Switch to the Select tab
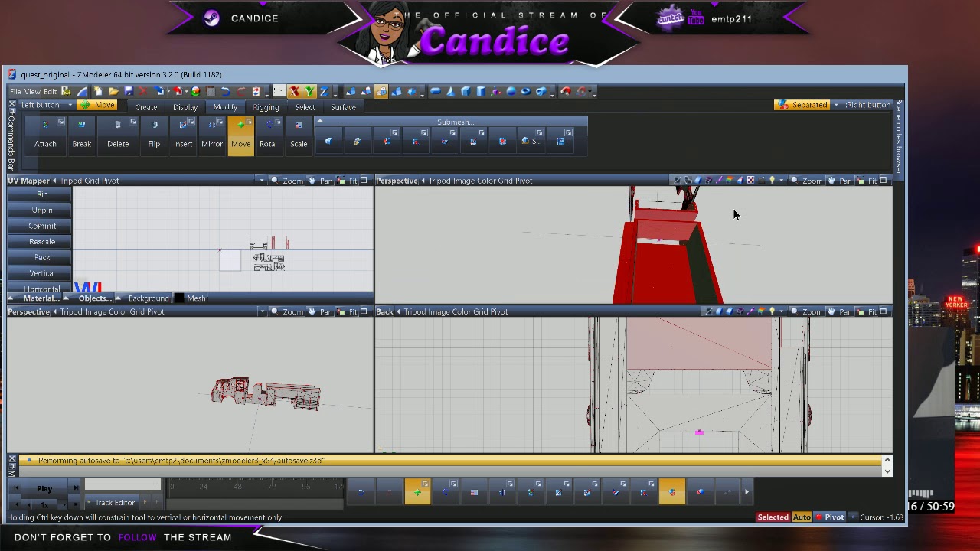Image resolution: width=980 pixels, height=551 pixels. coord(305,107)
